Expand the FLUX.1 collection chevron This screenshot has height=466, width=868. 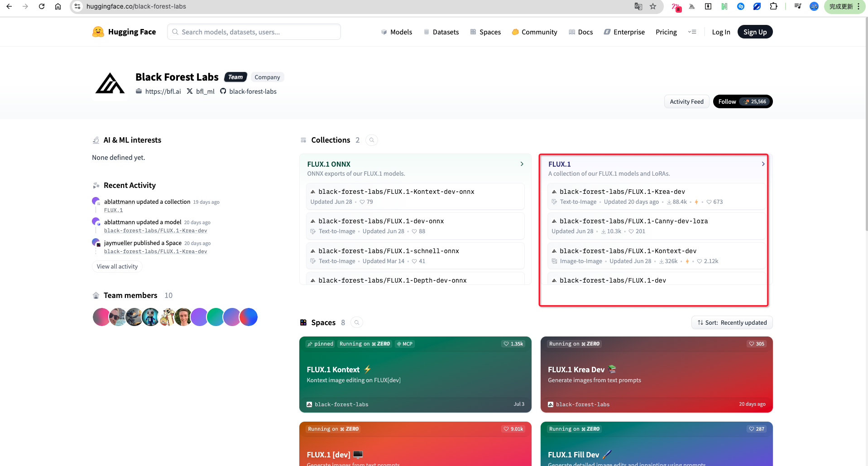tap(763, 164)
